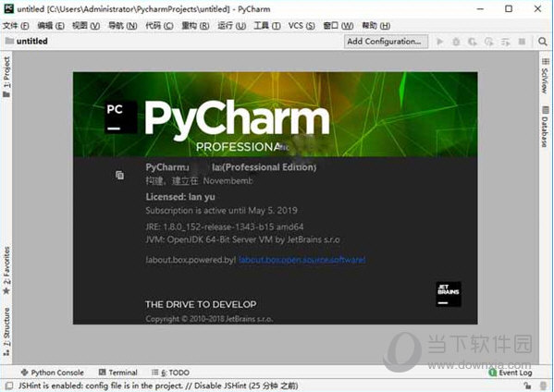This screenshot has height=392, width=554.
Task: Click the Run (play) toolbar icon
Action: [x=440, y=42]
